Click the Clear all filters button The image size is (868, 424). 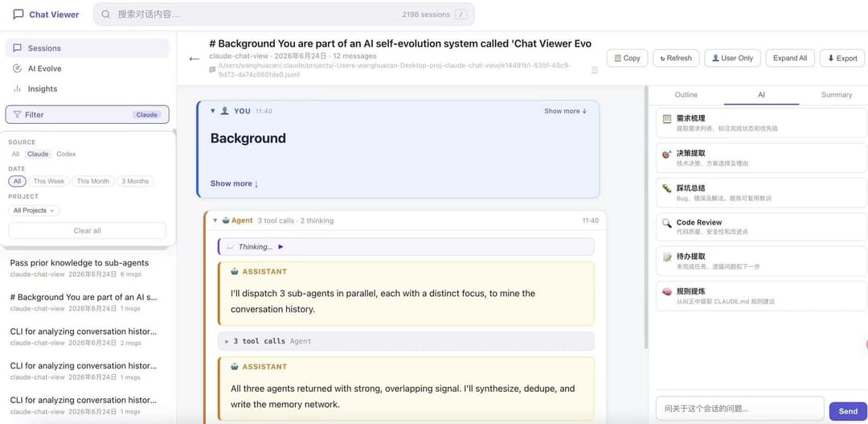(88, 231)
